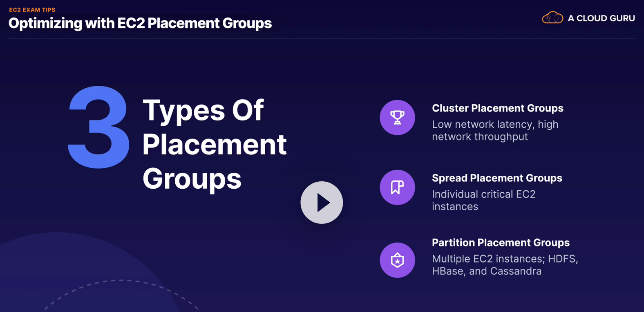Viewport: 644px width, 312px height.
Task: Click the bookmark icon for Spread Placement Groups
Action: coord(397,187)
